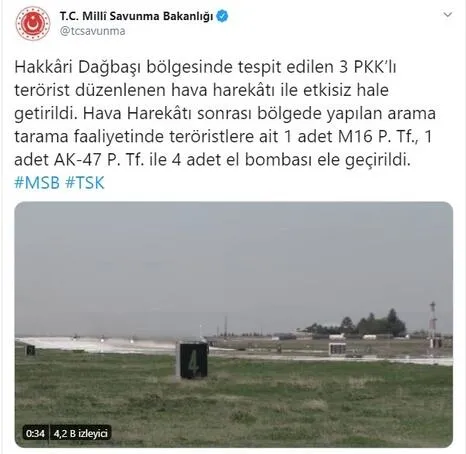The image size is (466, 454).
Task: Open the #MSB hashtag
Action: [37, 183]
